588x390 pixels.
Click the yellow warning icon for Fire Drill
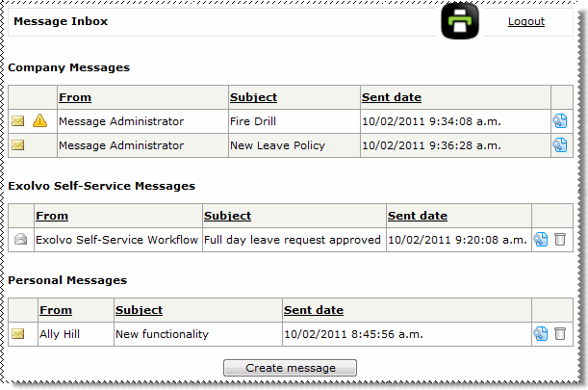click(39, 121)
